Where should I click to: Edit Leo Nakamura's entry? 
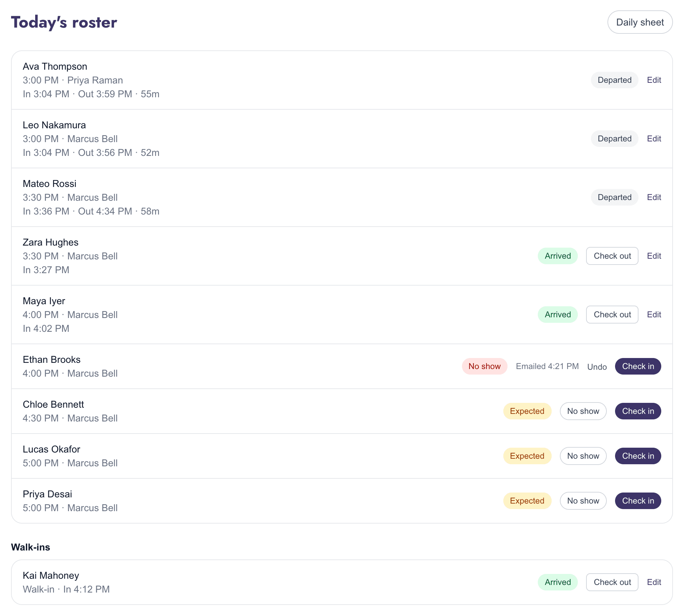click(x=654, y=139)
